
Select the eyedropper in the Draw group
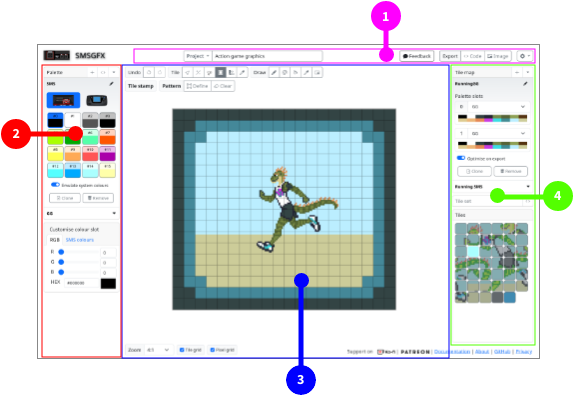[307, 73]
